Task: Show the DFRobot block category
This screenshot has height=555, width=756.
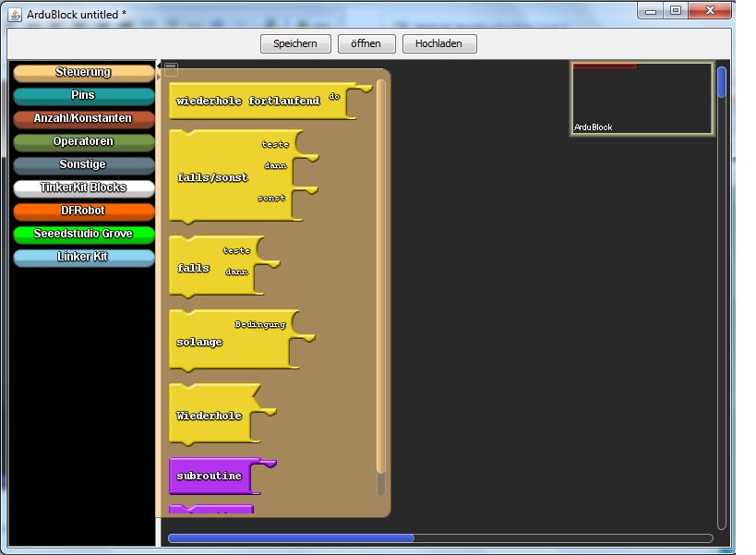Action: [83, 211]
